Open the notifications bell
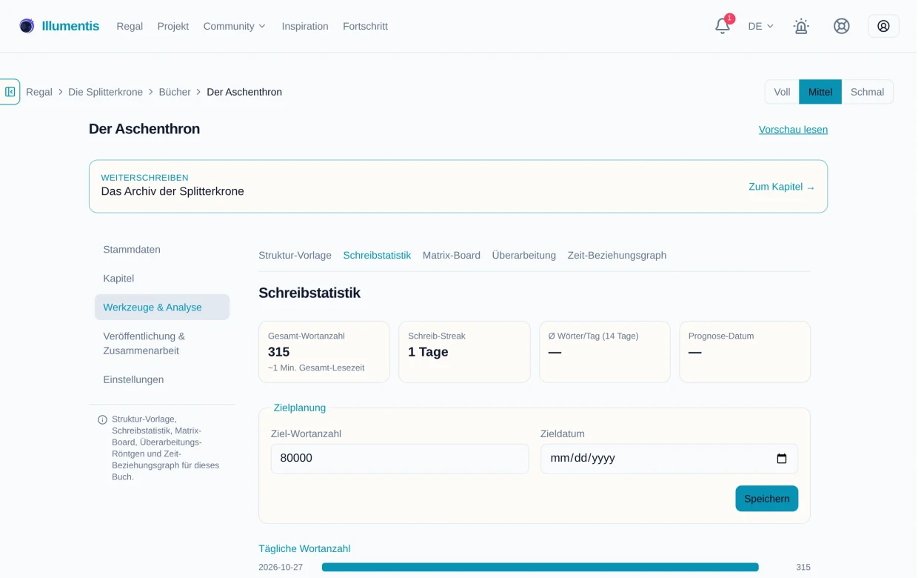Viewport: 924px width, 578px height. 723,26
